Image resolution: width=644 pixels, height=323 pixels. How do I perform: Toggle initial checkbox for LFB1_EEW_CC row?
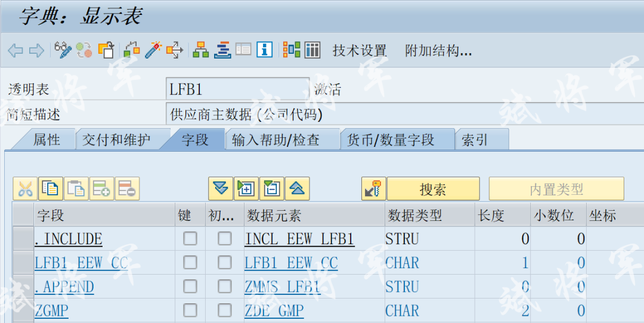tap(224, 262)
